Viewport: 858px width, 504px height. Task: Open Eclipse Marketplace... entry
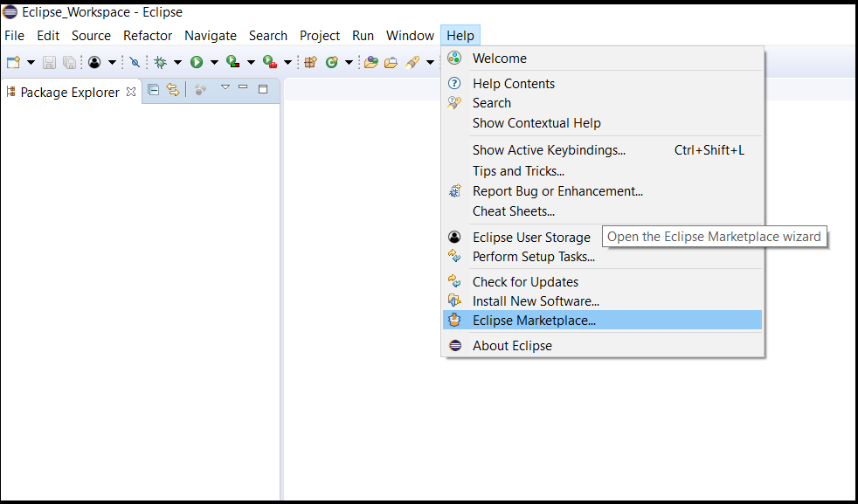pos(602,320)
